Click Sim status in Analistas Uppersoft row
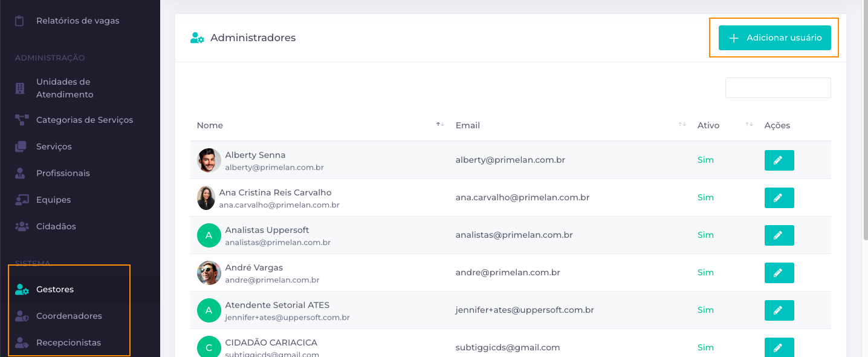The height and width of the screenshot is (357, 868). (705, 235)
